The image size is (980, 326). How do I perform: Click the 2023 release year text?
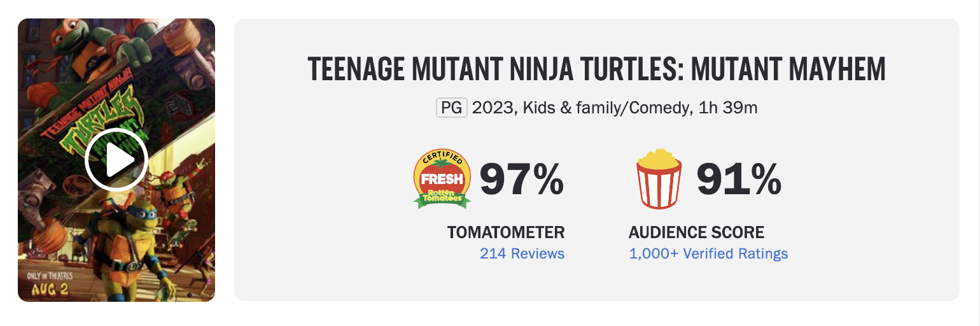493,108
